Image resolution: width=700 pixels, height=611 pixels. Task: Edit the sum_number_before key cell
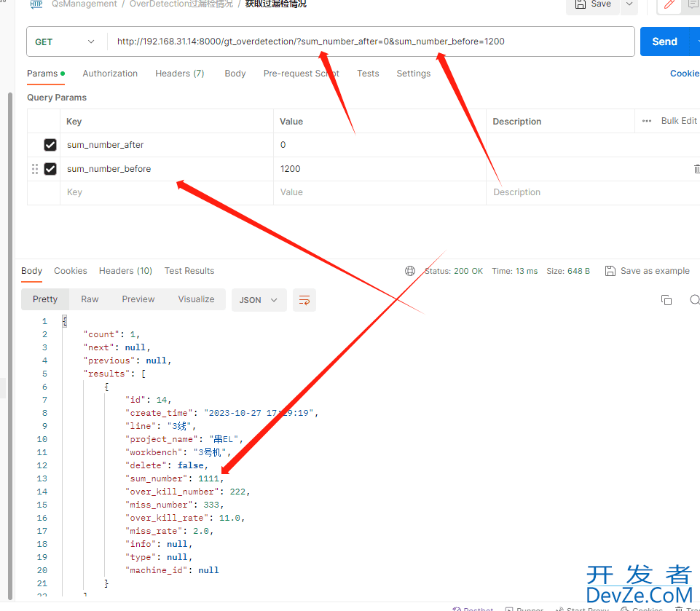(167, 169)
